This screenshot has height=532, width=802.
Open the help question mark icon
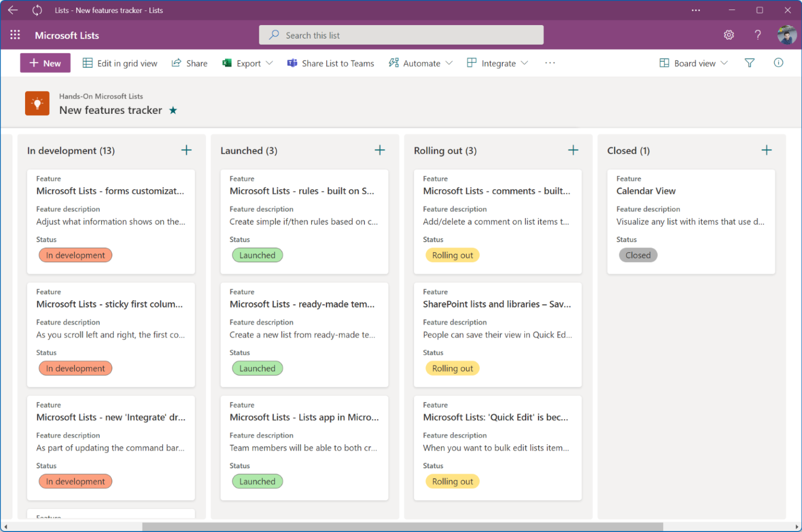(x=758, y=35)
